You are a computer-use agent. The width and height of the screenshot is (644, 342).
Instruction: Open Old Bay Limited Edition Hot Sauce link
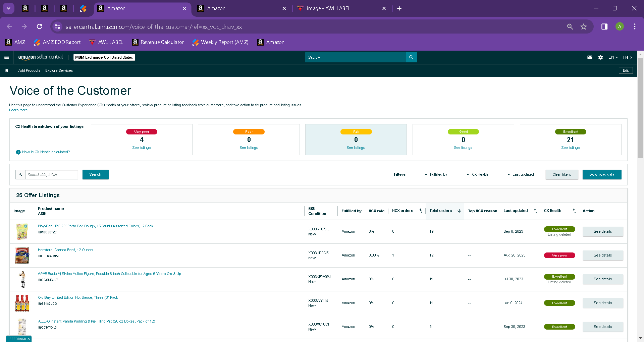point(78,297)
